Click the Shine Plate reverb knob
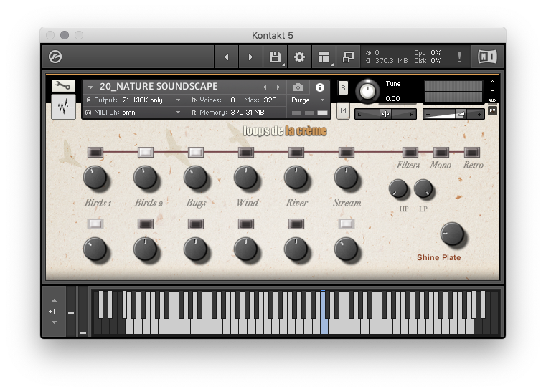Image resolution: width=546 pixels, height=392 pixels. pos(452,234)
